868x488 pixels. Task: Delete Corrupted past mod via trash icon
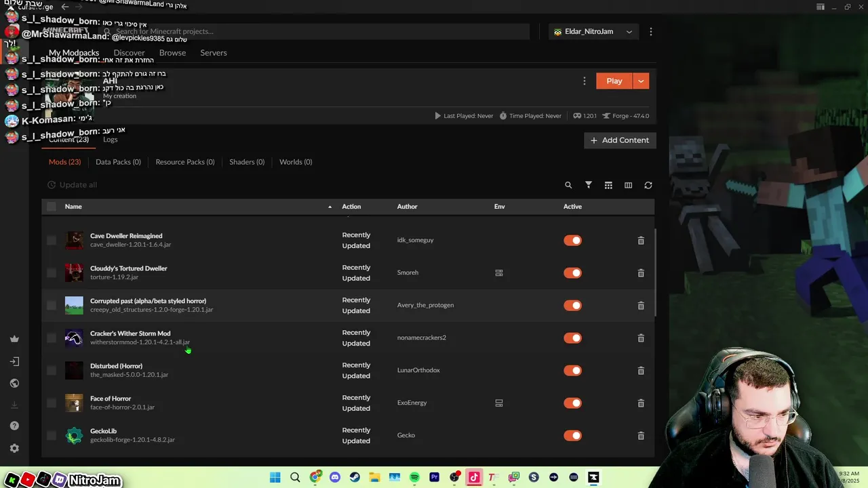[x=641, y=306]
